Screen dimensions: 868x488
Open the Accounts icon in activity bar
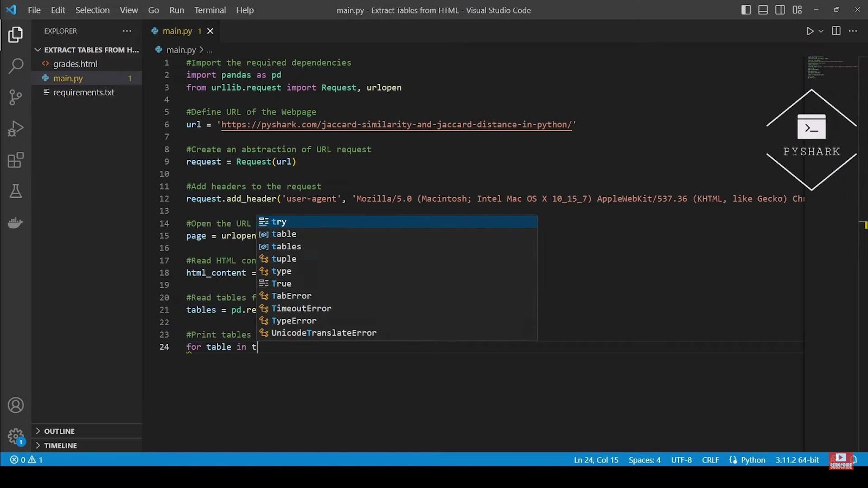coord(16,405)
